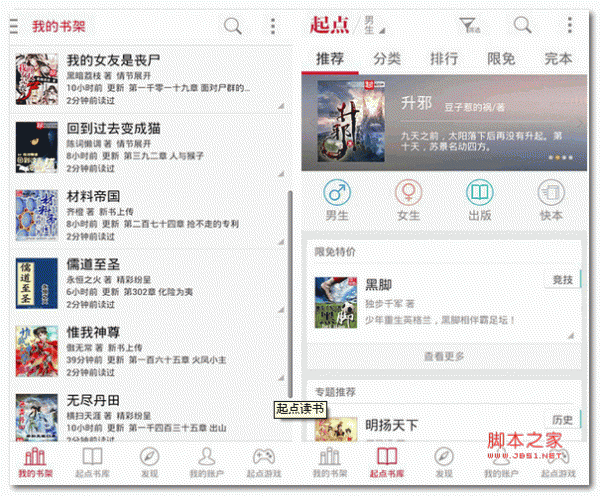This screenshot has width=600, height=496.
Task: Open 无尽丹田 book title
Action: click(x=93, y=400)
